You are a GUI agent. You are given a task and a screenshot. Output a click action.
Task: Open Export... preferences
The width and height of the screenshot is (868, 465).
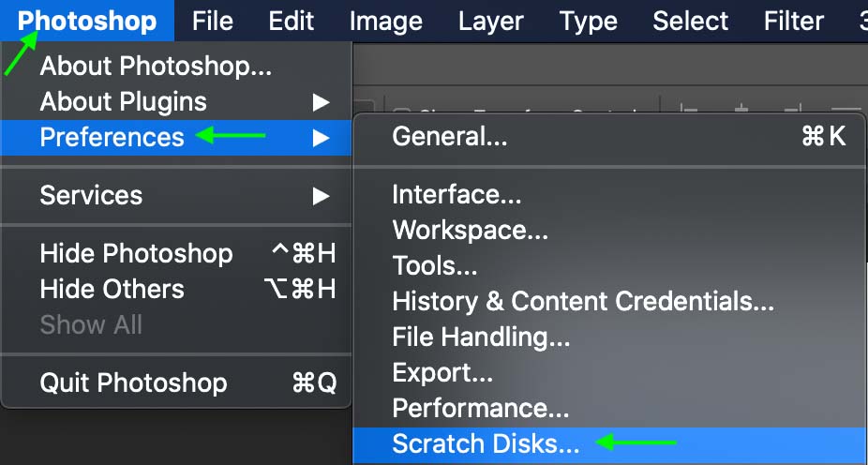point(608,372)
